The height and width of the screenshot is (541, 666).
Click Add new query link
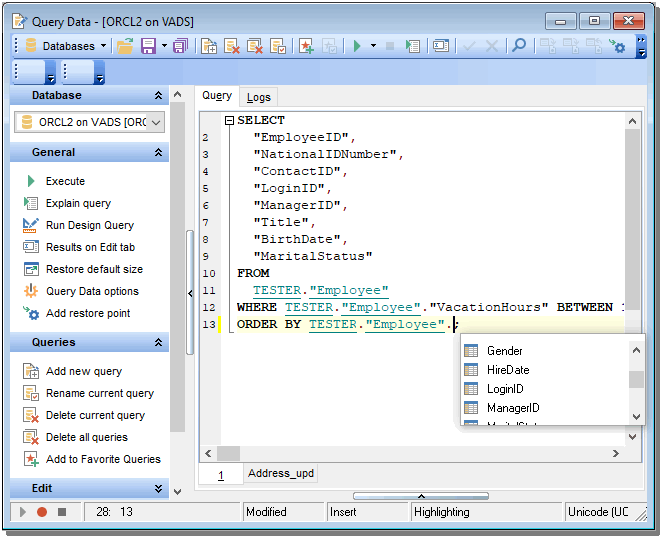[84, 371]
